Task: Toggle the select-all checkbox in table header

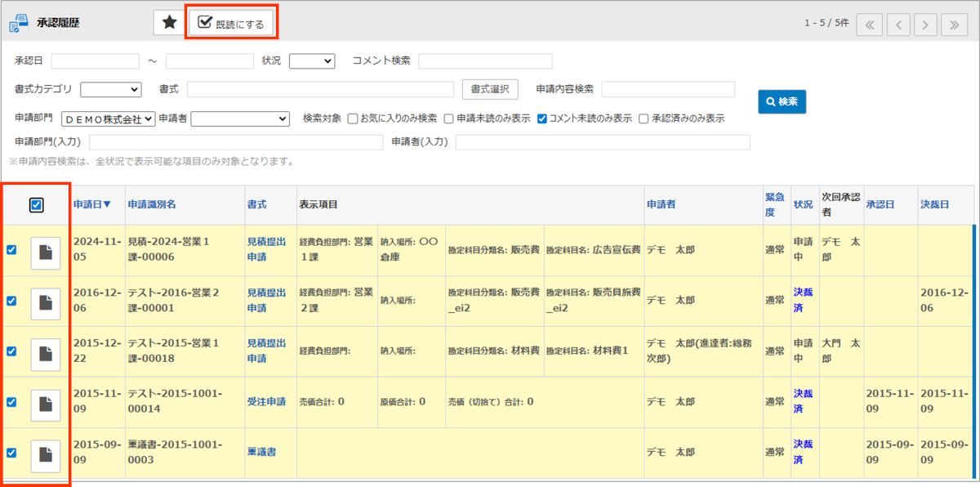Action: [37, 205]
